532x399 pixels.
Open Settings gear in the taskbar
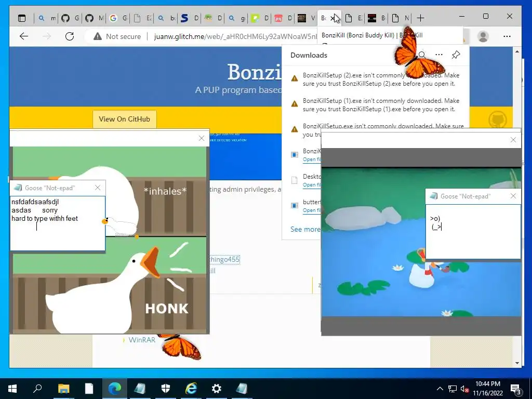217,389
